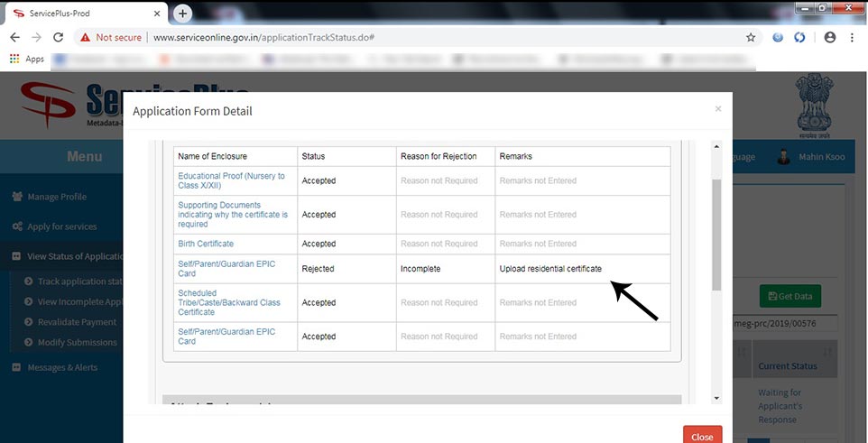
Task: Click the Not secure warning icon
Action: pos(85,37)
